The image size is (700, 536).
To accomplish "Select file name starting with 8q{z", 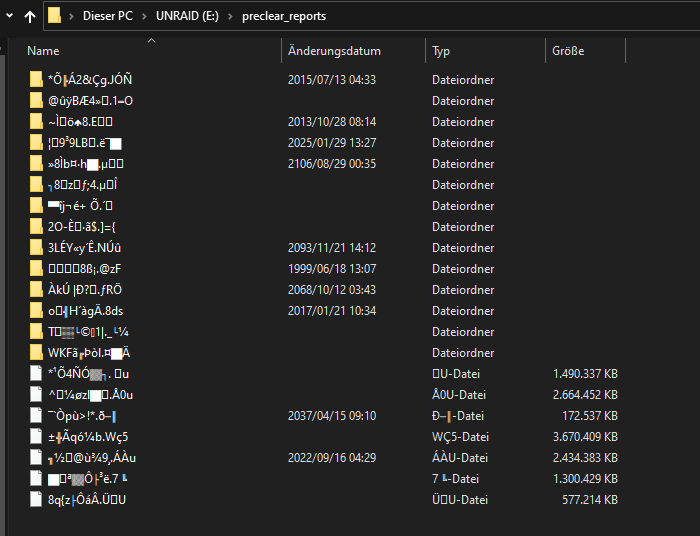I will click(87, 499).
